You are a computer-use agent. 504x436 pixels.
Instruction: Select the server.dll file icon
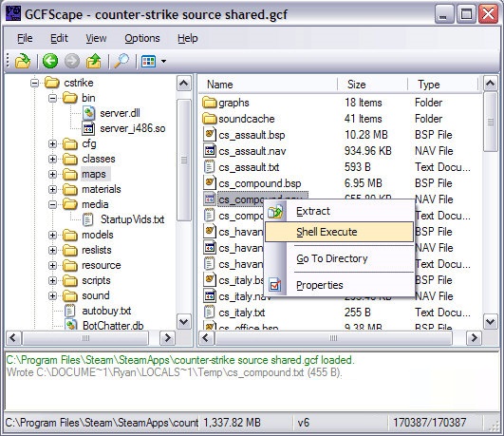pos(88,113)
